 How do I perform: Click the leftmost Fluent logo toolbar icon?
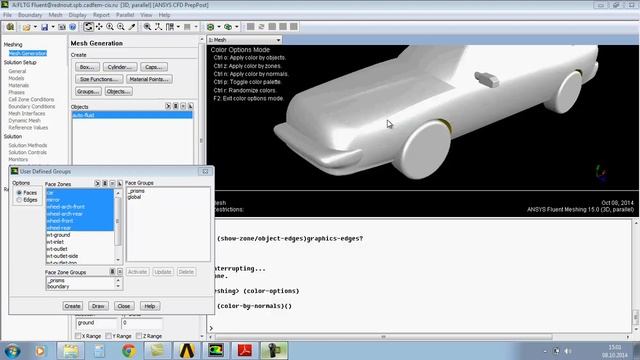(10, 27)
